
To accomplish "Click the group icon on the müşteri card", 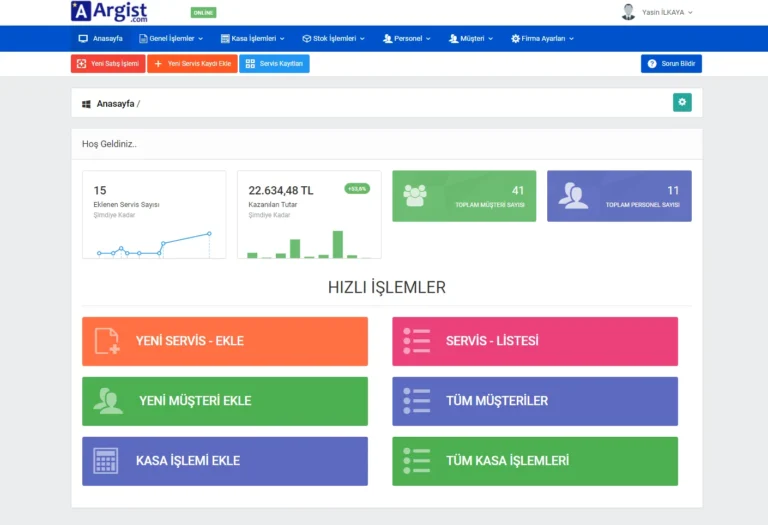I will point(415,195).
